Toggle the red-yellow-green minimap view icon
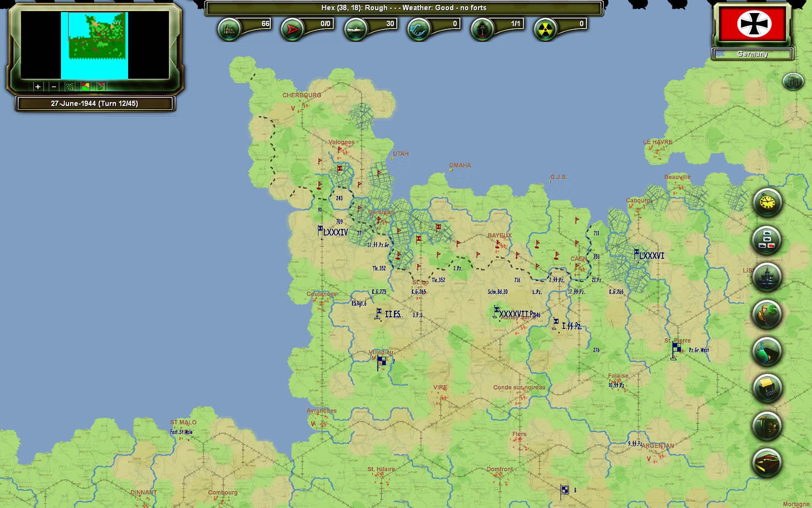The height and width of the screenshot is (508, 812). click(x=86, y=87)
